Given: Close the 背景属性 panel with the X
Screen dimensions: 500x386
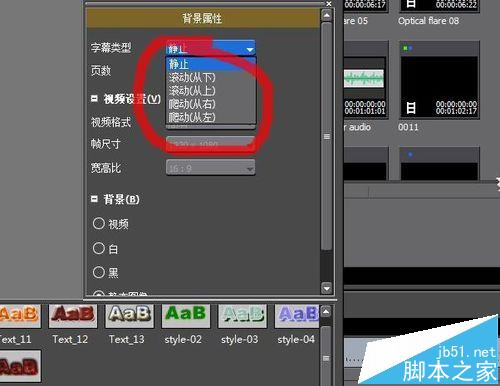Looking at the screenshot, I should coord(329,4).
